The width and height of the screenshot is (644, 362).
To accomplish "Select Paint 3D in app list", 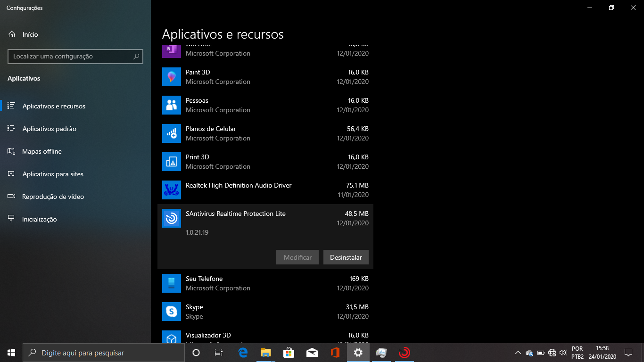I will point(265,77).
